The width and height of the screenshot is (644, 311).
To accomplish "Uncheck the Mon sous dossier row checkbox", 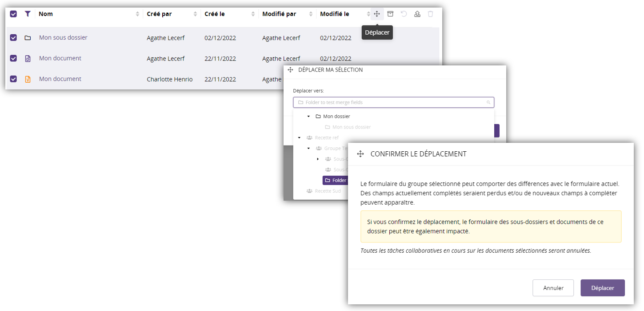I will point(13,38).
